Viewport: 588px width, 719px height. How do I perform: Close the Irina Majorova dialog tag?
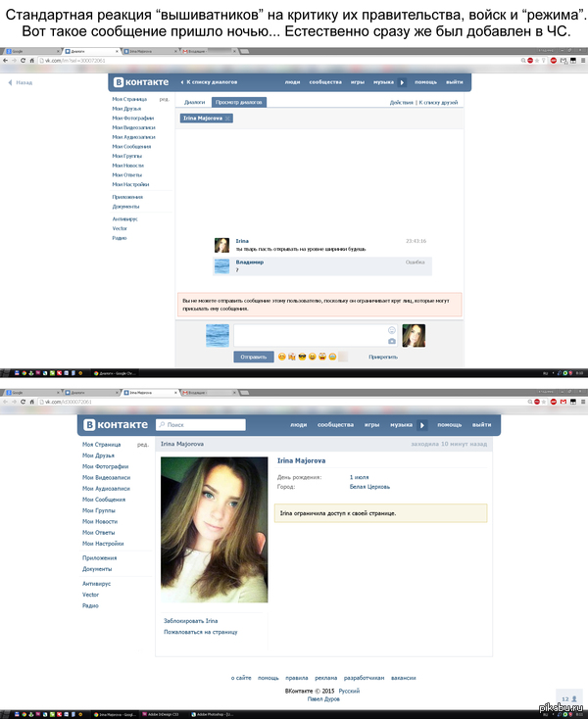tap(228, 119)
